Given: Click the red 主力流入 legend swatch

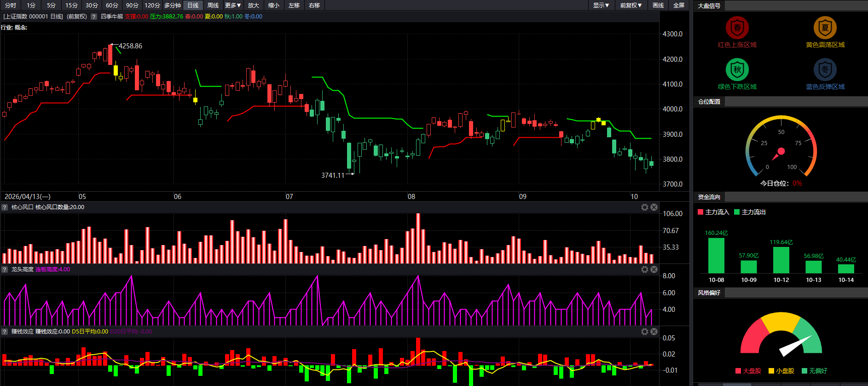Looking at the screenshot, I should point(700,212).
